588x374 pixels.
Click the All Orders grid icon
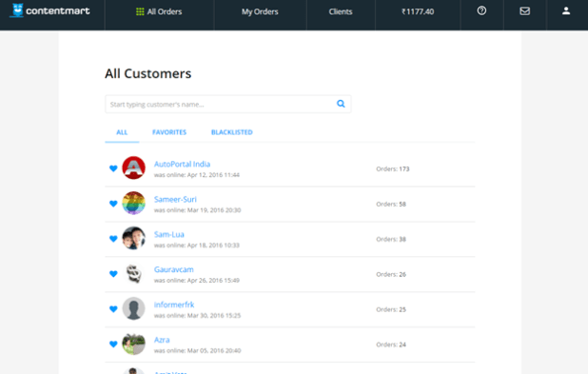tap(140, 11)
